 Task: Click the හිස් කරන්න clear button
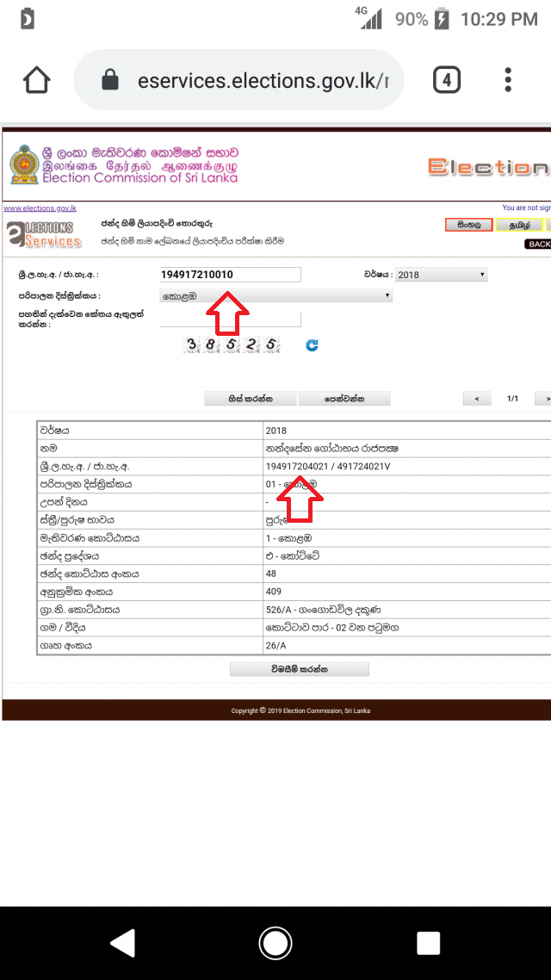[x=251, y=399]
